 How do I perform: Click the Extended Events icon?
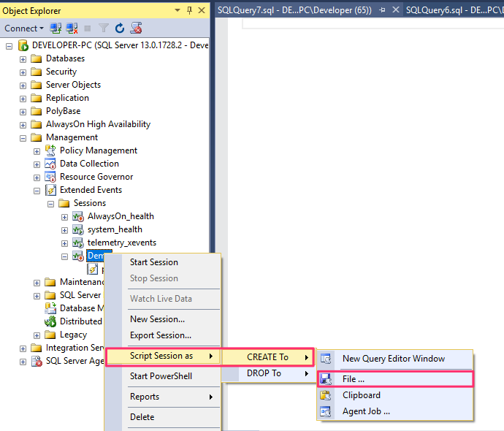click(x=50, y=190)
